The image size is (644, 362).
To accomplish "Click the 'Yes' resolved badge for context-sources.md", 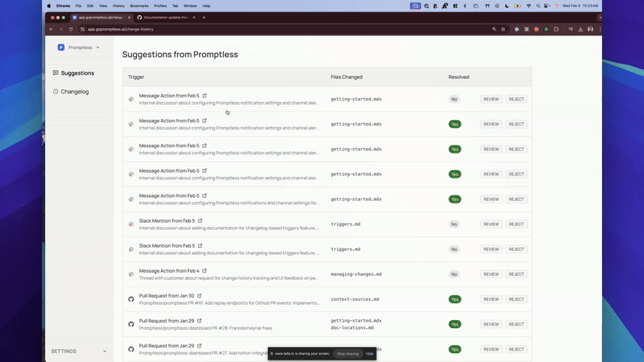I will tap(455, 299).
